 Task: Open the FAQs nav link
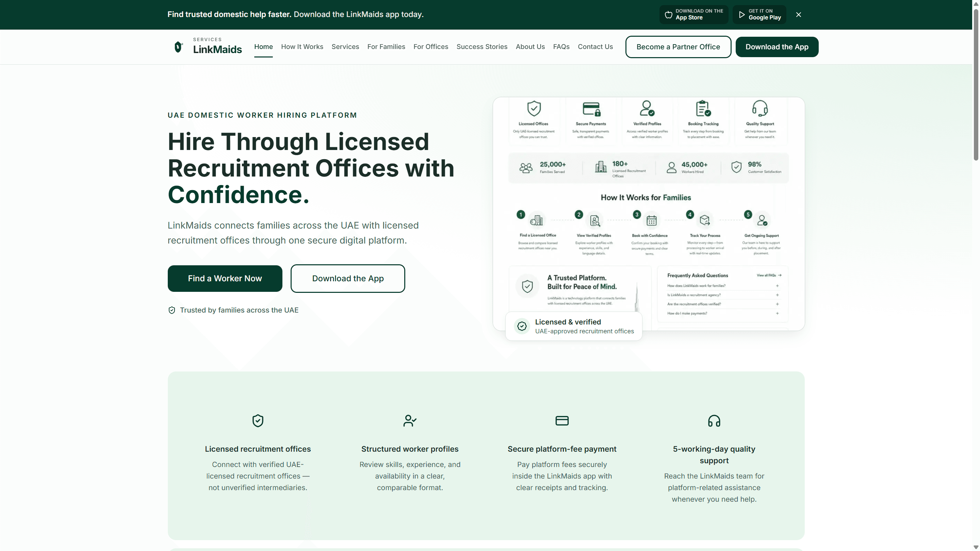point(561,46)
